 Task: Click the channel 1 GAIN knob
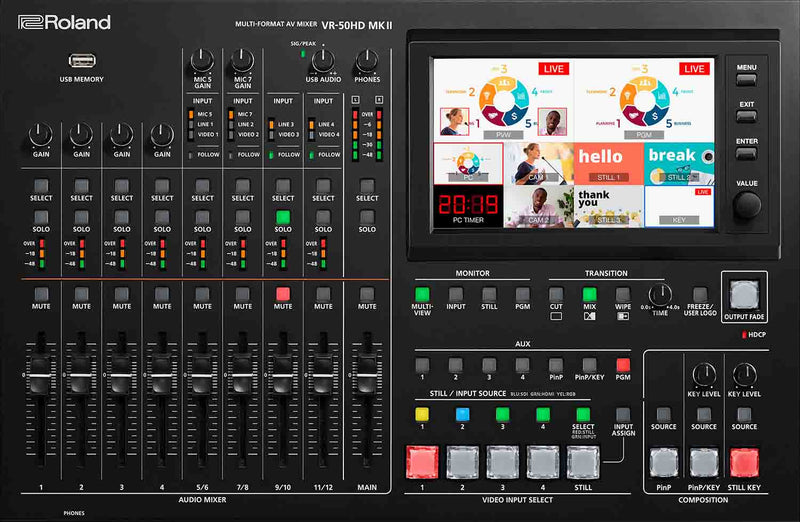(41, 136)
